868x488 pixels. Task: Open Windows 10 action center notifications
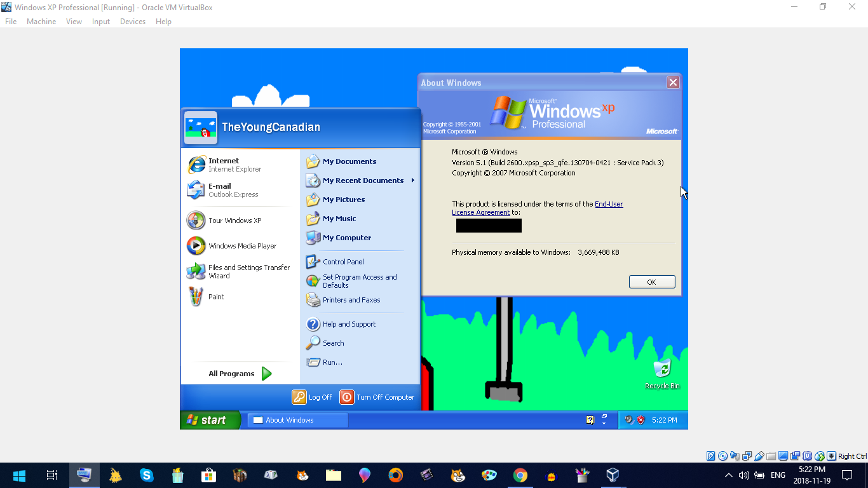[x=847, y=475]
